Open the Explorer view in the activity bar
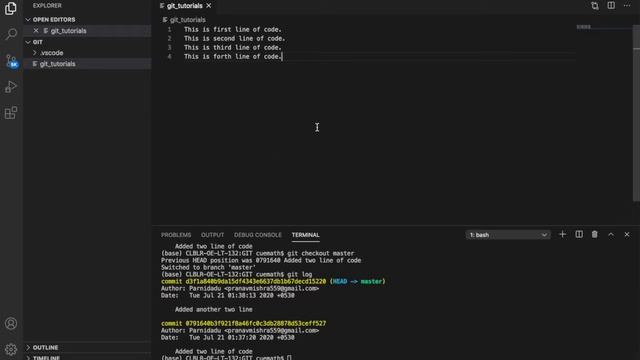Image resolution: width=640 pixels, height=360 pixels. click(x=11, y=8)
